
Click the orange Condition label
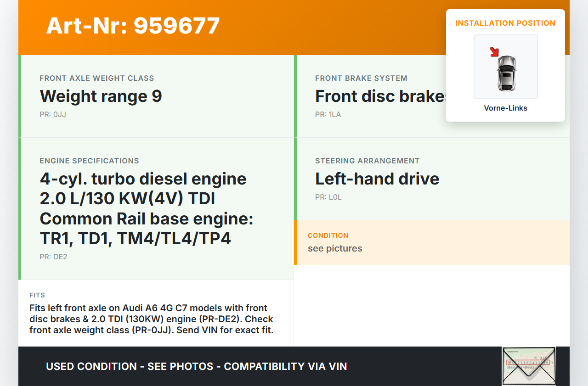click(x=328, y=235)
